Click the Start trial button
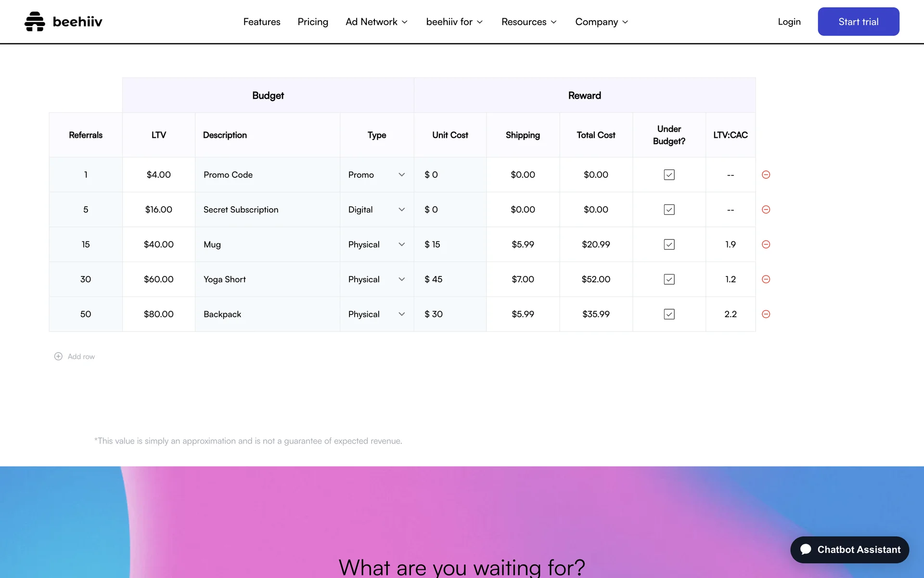The image size is (924, 578). [858, 22]
